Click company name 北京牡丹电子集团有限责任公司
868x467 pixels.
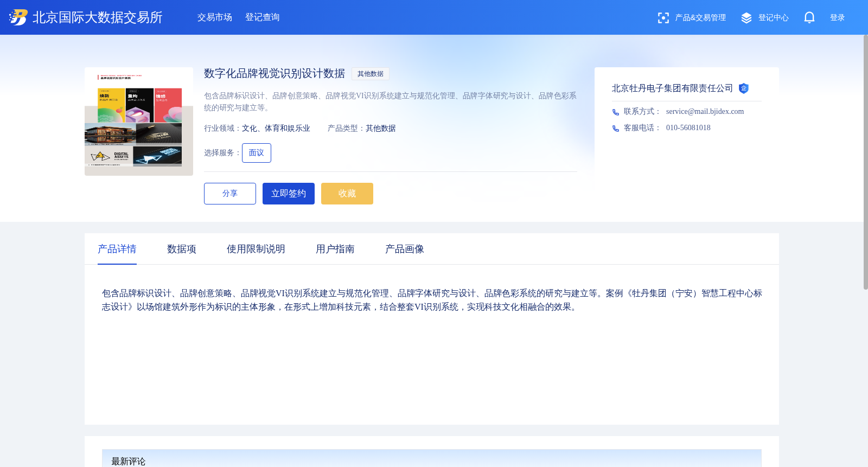click(x=672, y=88)
